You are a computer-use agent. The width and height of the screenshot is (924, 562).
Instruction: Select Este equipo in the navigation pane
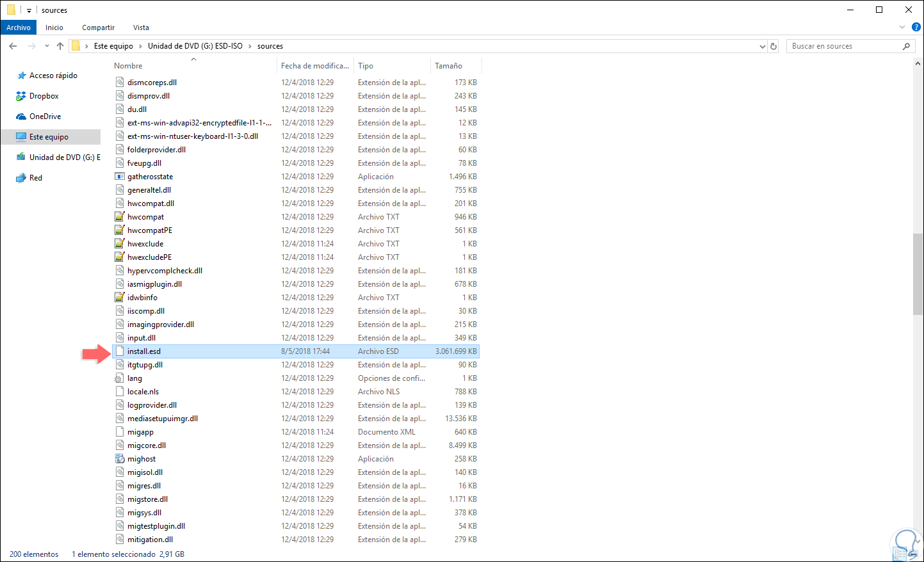click(x=51, y=137)
